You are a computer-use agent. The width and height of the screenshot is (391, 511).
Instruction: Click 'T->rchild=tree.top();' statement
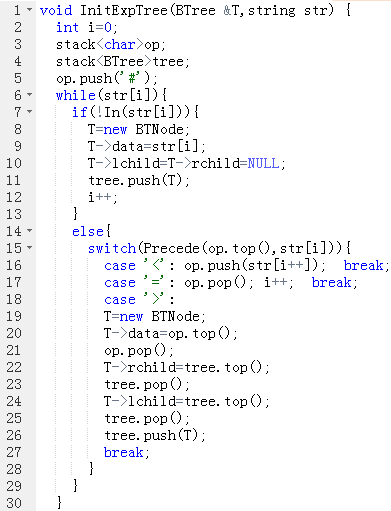click(187, 367)
